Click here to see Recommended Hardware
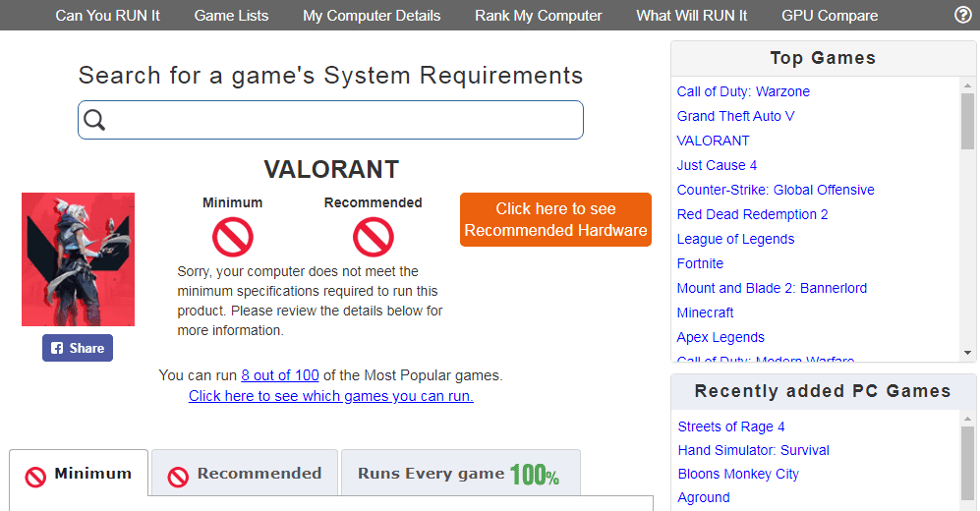980x511 pixels. [x=555, y=219]
